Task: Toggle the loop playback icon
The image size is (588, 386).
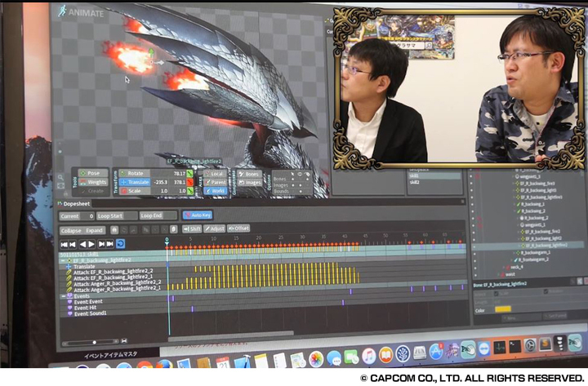Action: coord(121,244)
